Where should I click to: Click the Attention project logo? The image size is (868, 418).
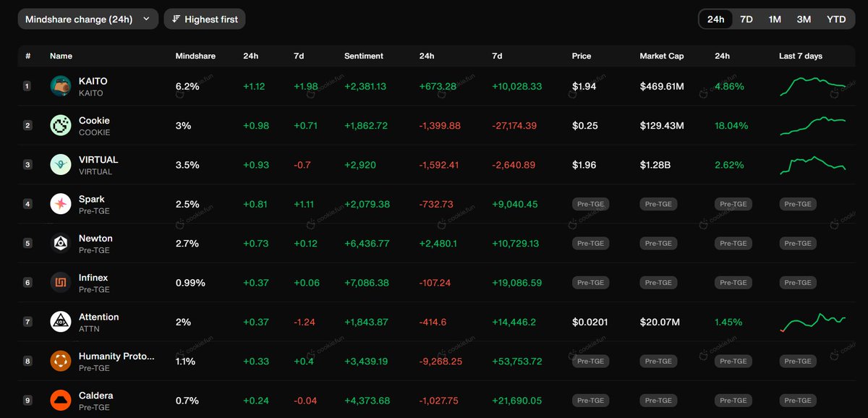click(61, 322)
